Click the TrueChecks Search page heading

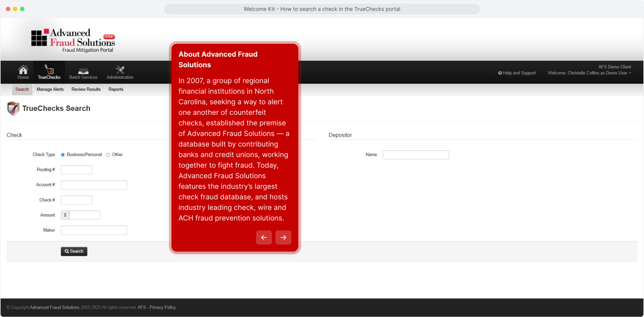[x=56, y=109]
